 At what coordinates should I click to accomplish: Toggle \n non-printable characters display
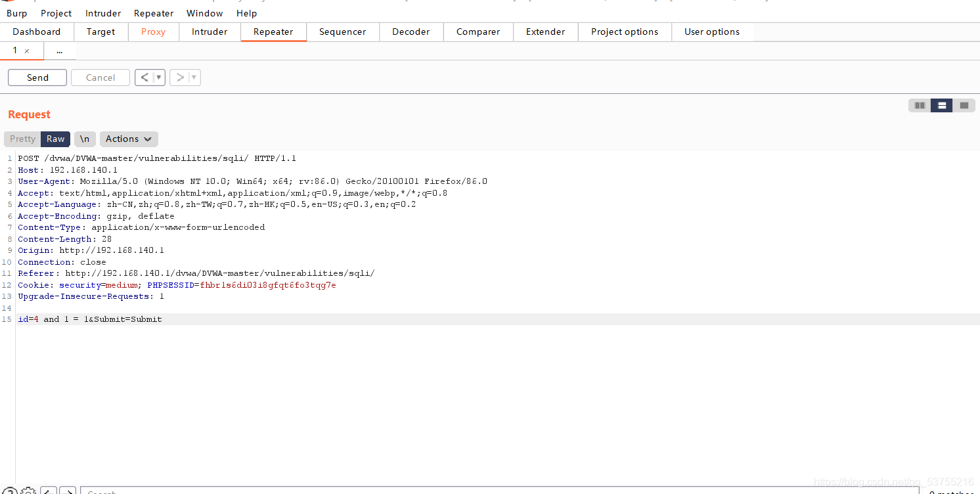(85, 139)
